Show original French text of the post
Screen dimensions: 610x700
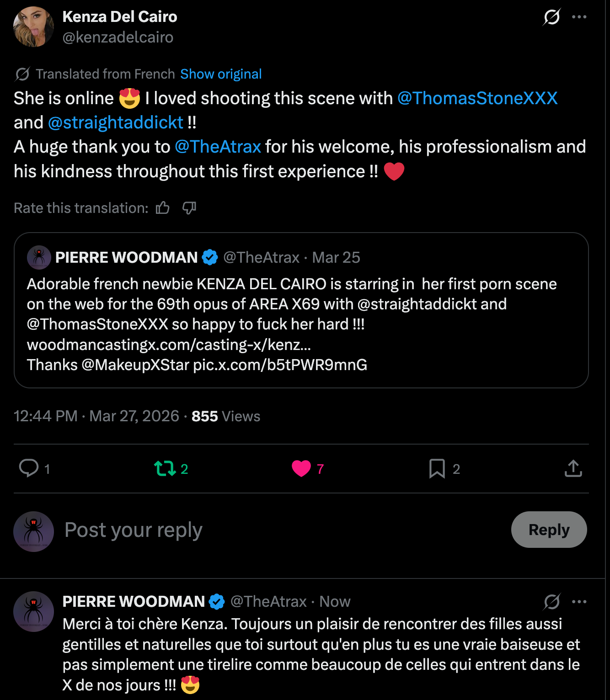coord(221,74)
